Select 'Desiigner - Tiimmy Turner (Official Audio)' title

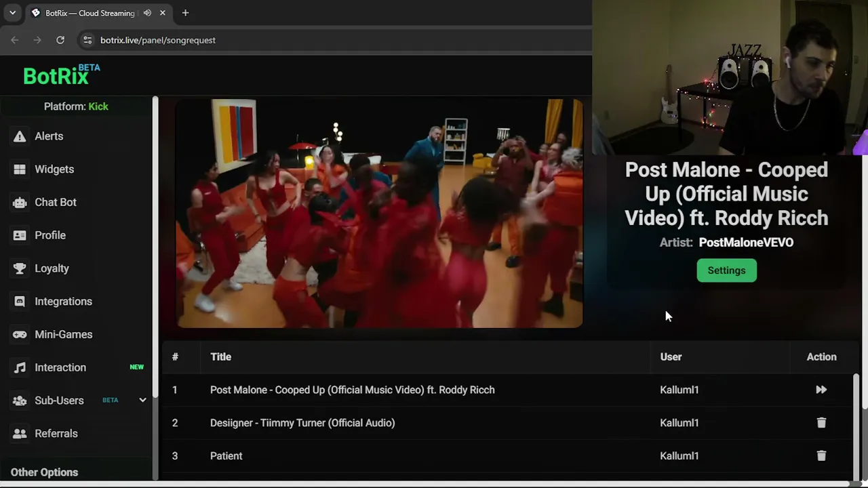302,423
